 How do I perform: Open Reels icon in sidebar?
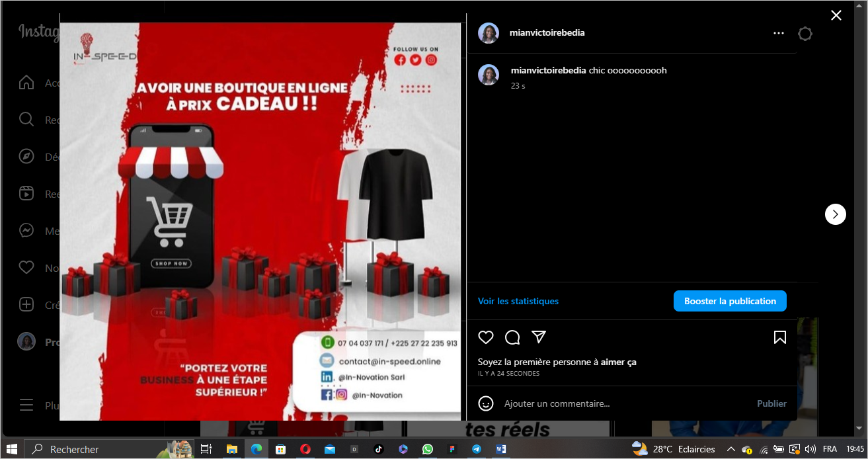click(26, 193)
